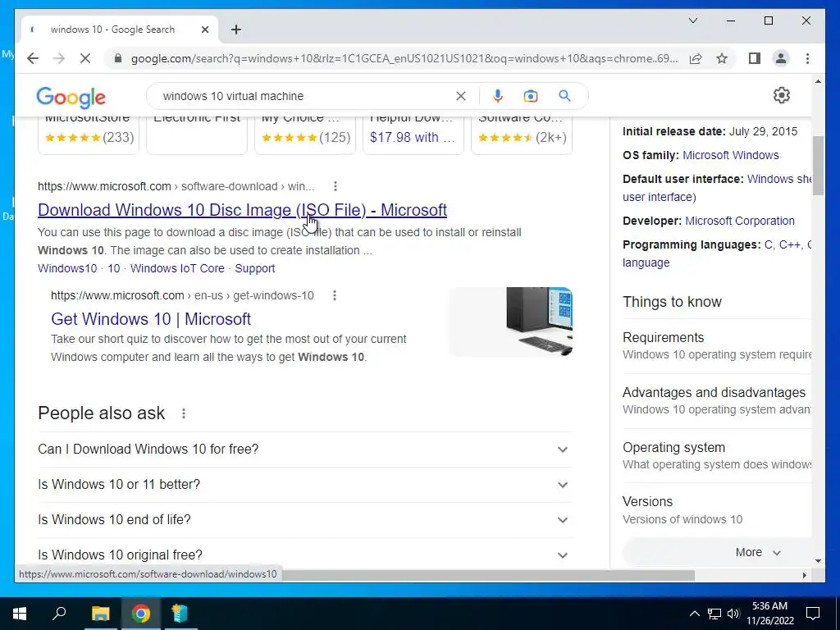Show hidden system tray icons
This screenshot has width=840, height=630.
pos(694,614)
